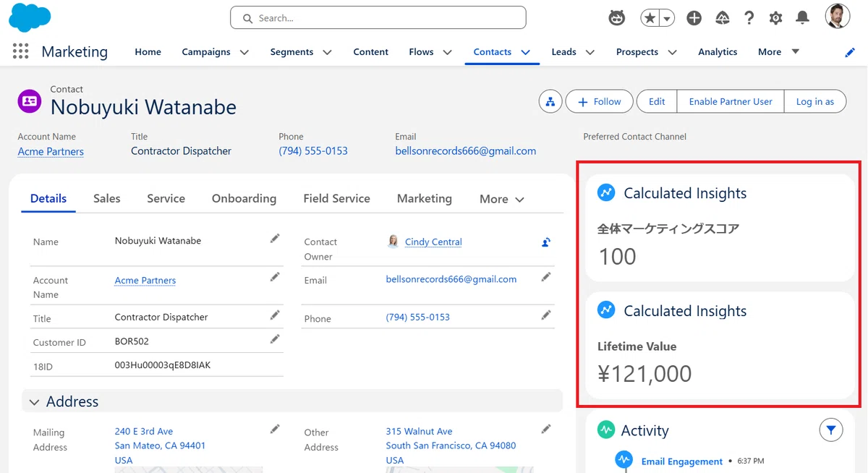
Task: Switch to the Marketing record tab
Action: pos(424,198)
